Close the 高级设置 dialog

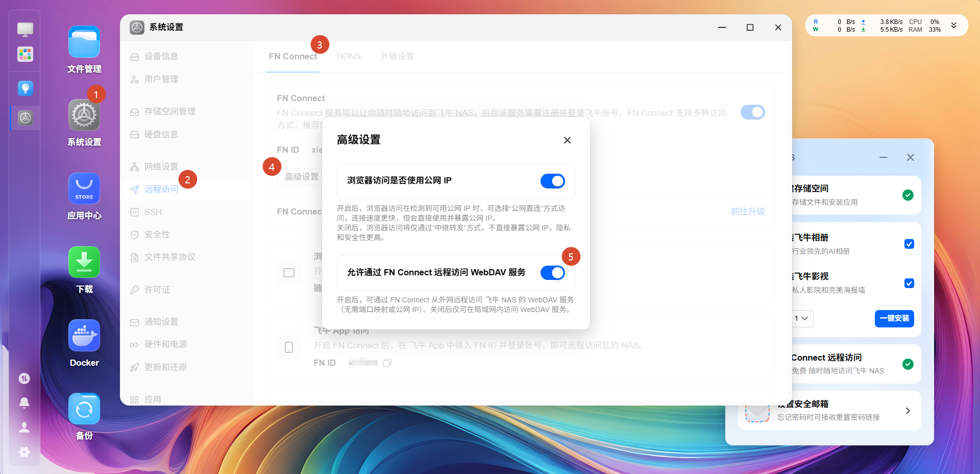(567, 140)
